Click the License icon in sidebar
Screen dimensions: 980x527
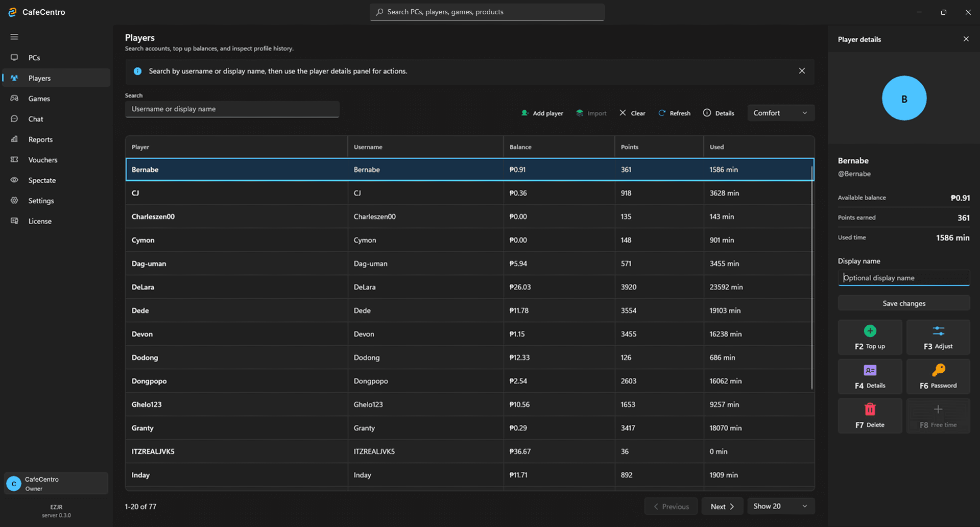(x=14, y=221)
